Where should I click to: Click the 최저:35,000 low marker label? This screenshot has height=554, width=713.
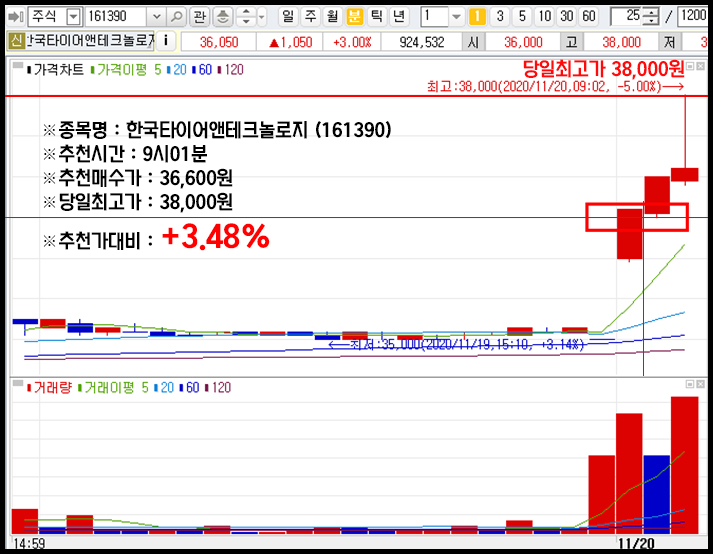point(456,344)
